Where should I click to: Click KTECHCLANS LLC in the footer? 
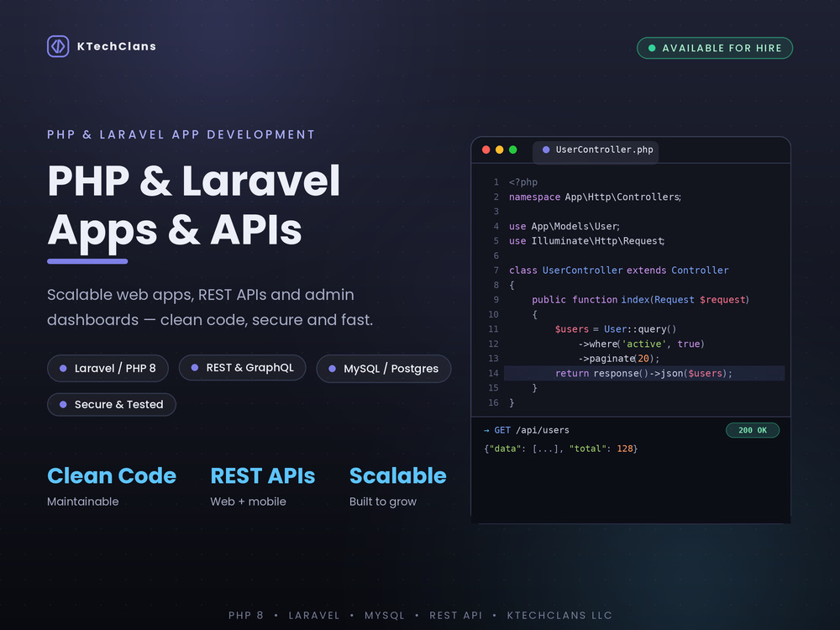click(x=559, y=616)
